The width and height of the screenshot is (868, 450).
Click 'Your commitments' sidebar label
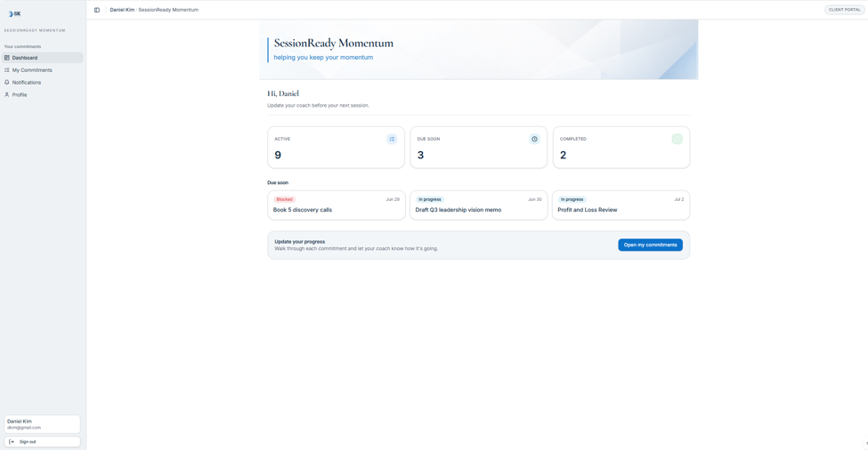[x=22, y=46]
